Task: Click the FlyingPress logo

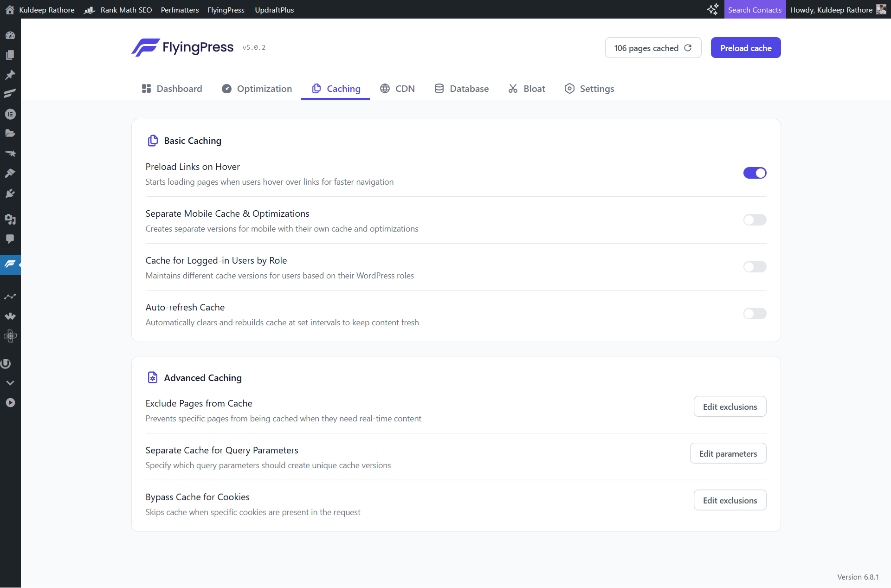Action: click(x=182, y=47)
